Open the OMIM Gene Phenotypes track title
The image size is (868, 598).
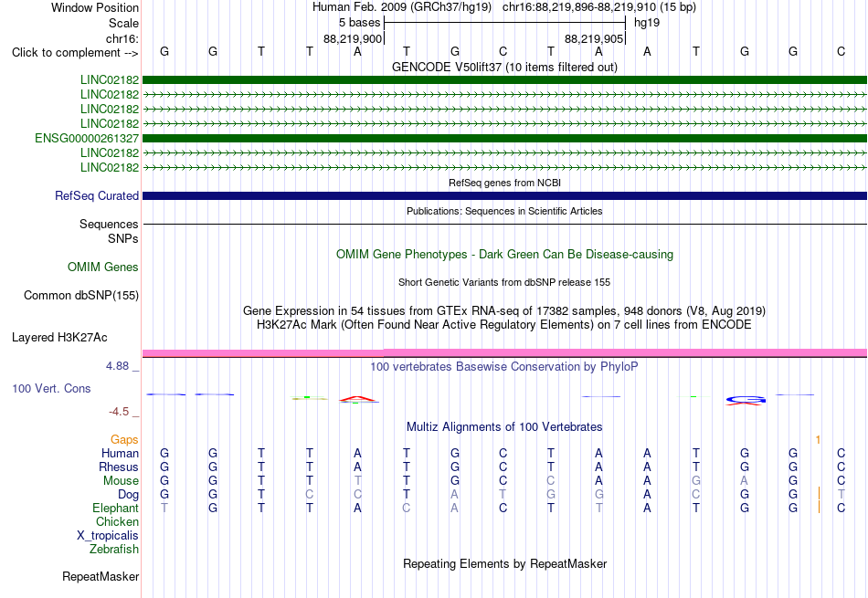tap(504, 255)
